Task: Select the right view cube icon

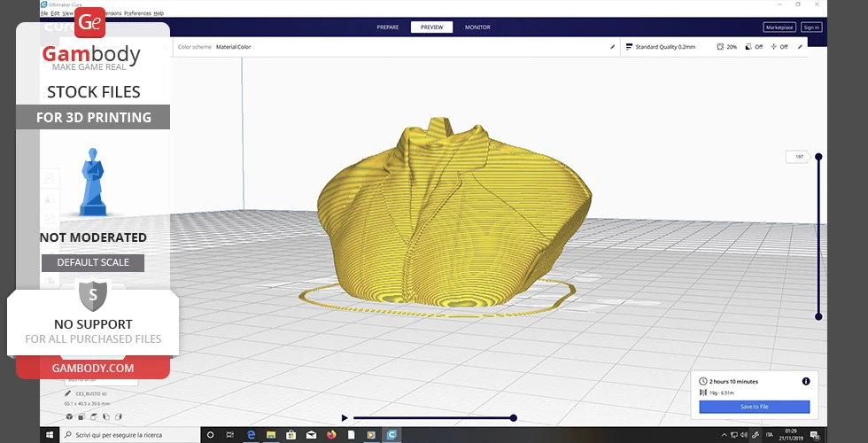Action: [x=118, y=416]
